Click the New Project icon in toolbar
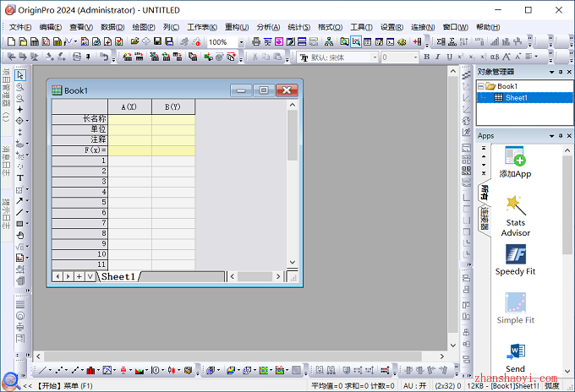 [x=11, y=41]
